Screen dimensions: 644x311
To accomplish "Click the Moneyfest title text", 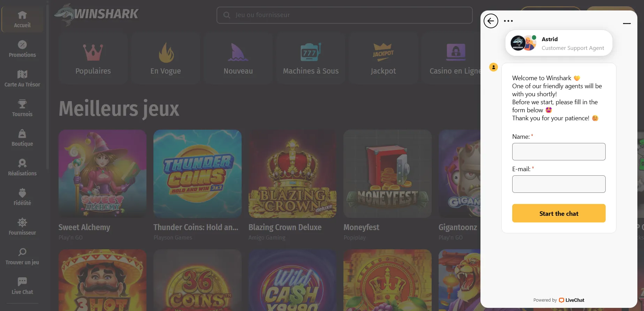I will [x=361, y=227].
